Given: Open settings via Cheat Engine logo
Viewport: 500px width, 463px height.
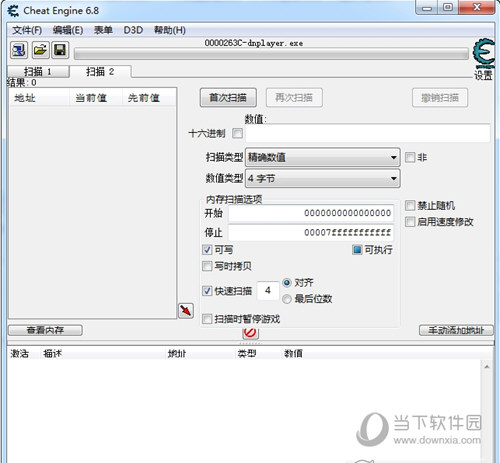Looking at the screenshot, I should [x=484, y=53].
